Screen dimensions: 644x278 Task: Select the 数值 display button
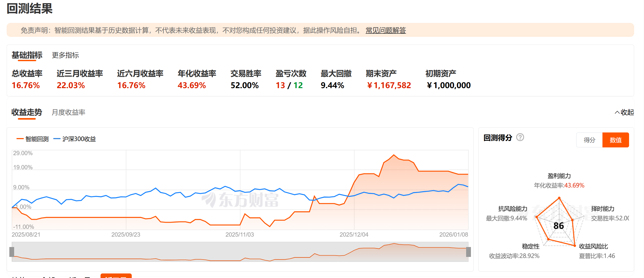(x=615, y=140)
